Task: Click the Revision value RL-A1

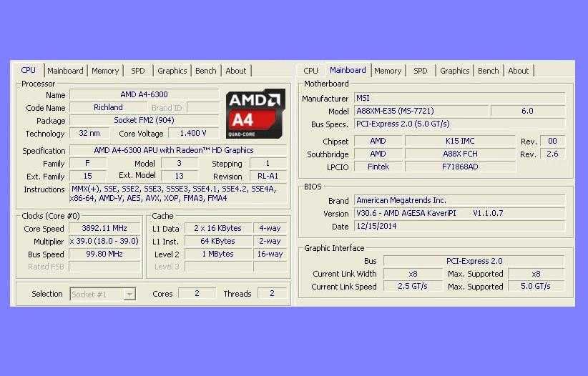Action: (x=268, y=176)
